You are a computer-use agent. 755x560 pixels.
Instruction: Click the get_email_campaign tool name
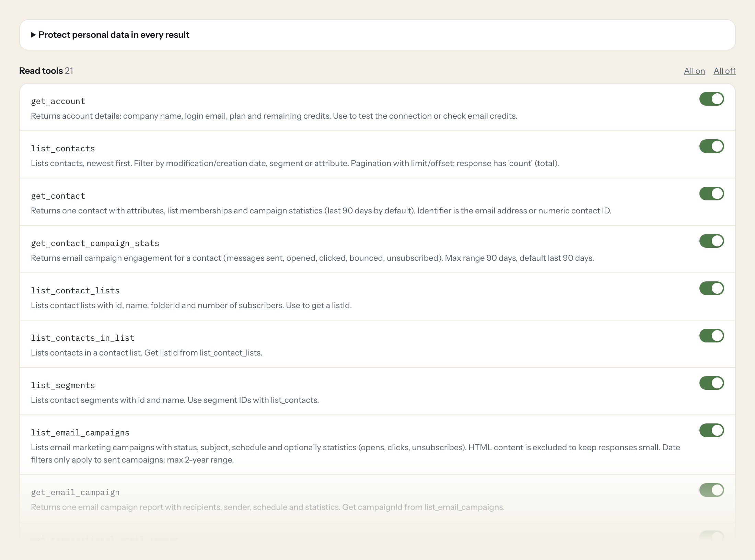pos(75,492)
